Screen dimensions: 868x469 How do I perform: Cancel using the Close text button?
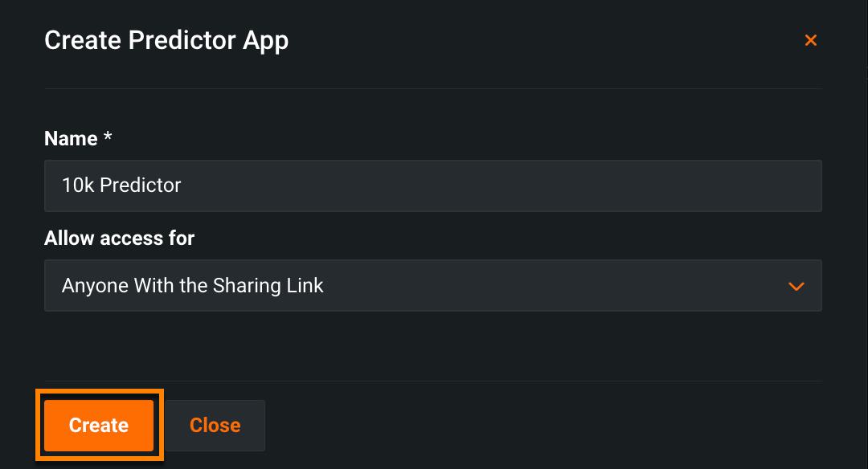[215, 425]
